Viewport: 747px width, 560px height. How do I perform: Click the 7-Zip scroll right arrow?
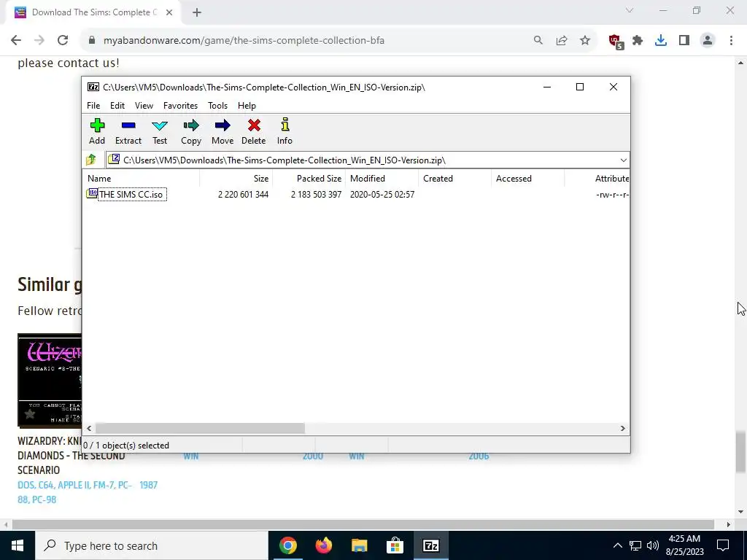(x=622, y=429)
